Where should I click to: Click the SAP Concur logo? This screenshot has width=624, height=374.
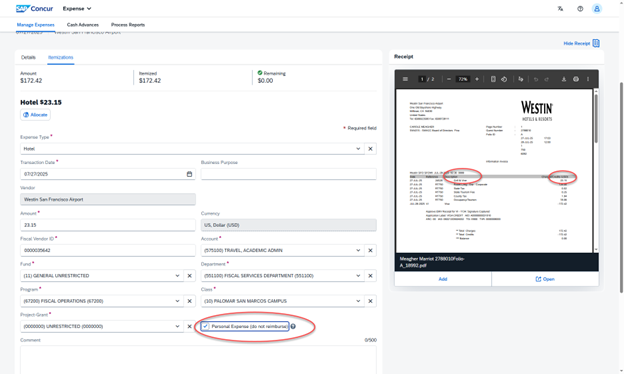tap(34, 8)
